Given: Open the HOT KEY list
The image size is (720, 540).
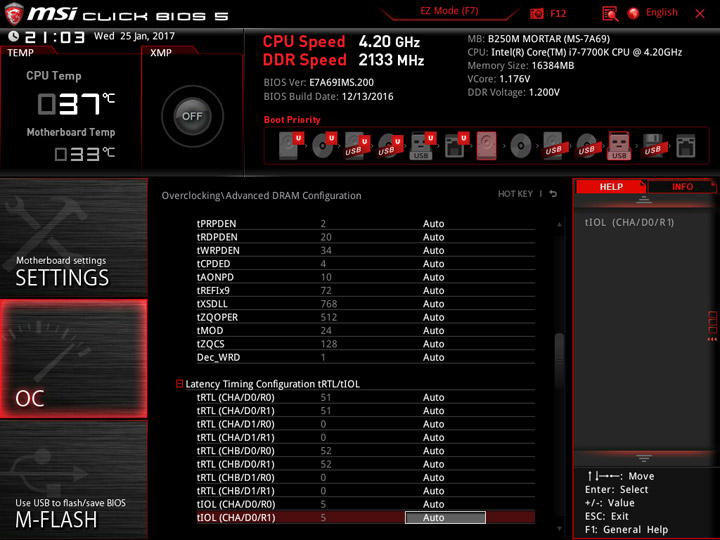Looking at the screenshot, I should pyautogui.click(x=515, y=194).
